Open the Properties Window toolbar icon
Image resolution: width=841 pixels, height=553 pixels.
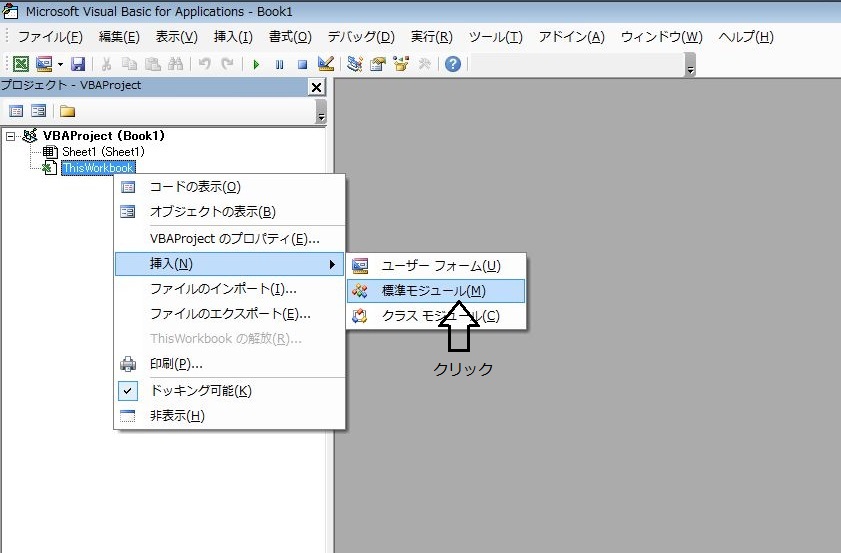[x=378, y=64]
